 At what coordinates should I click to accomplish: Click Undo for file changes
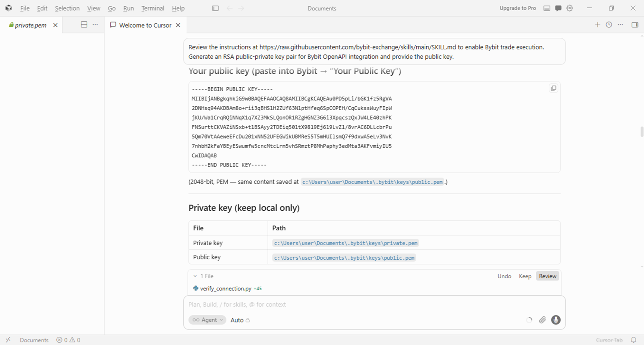[x=504, y=276]
